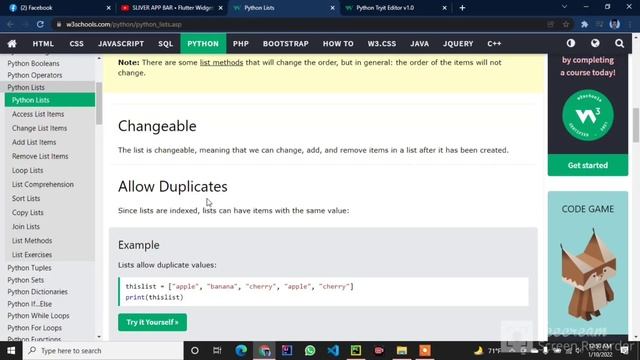Open the globe translate icon
This screenshot has height=360, width=640.
click(x=595, y=43)
